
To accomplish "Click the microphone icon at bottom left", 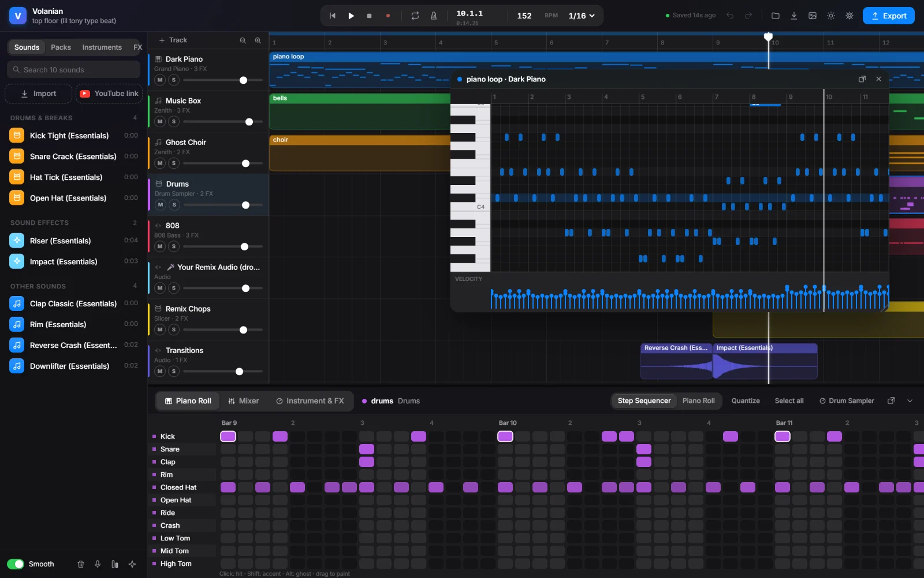I will [98, 564].
